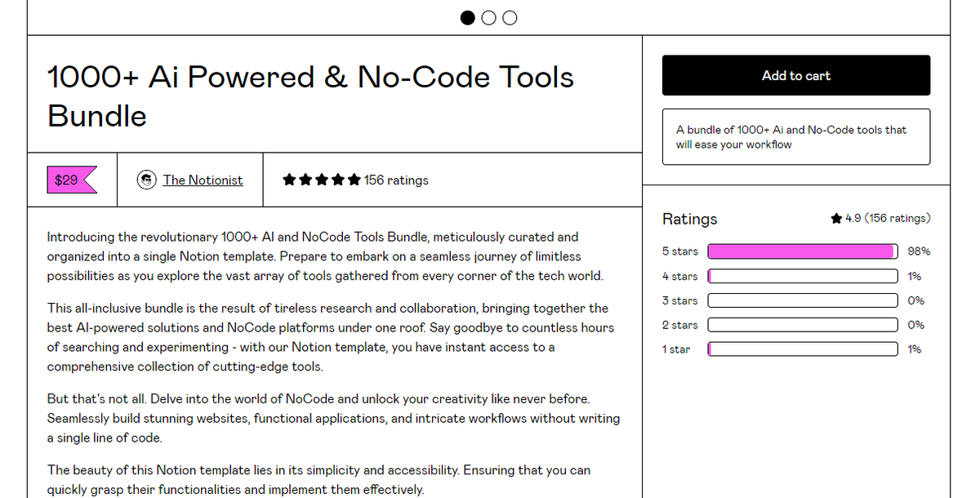Select the second carousel dot indicator
The image size is (980, 498).
489,18
